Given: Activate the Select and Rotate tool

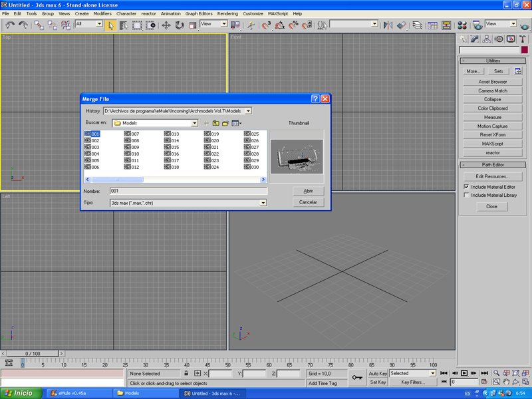Looking at the screenshot, I should (x=179, y=25).
